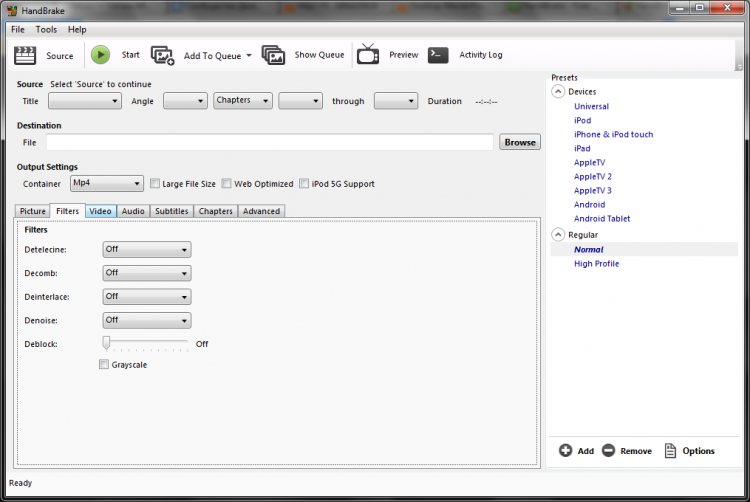This screenshot has width=750, height=502.
Task: Select the Universal preset
Action: (x=591, y=106)
